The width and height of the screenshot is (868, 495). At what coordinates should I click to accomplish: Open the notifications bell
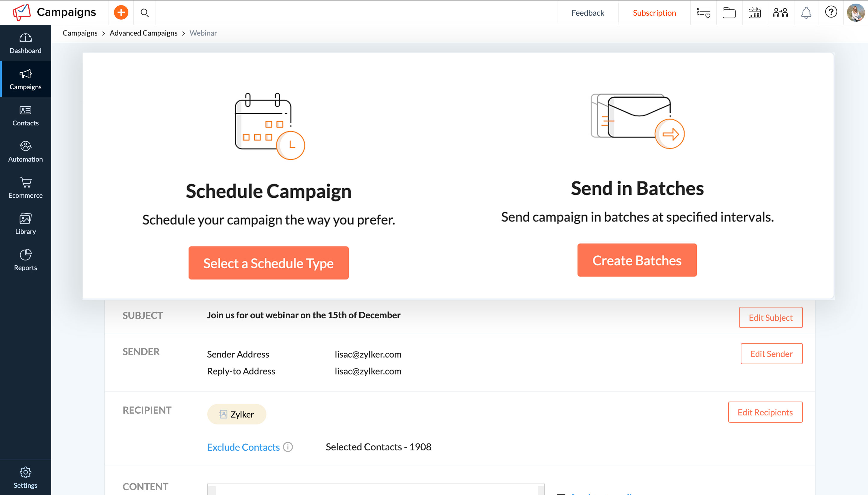click(806, 13)
